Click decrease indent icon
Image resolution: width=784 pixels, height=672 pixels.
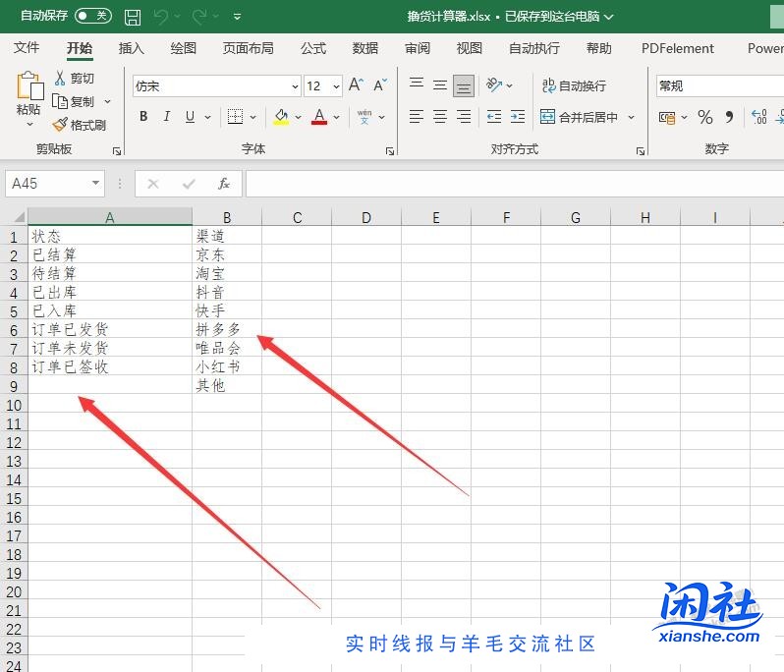pyautogui.click(x=494, y=117)
